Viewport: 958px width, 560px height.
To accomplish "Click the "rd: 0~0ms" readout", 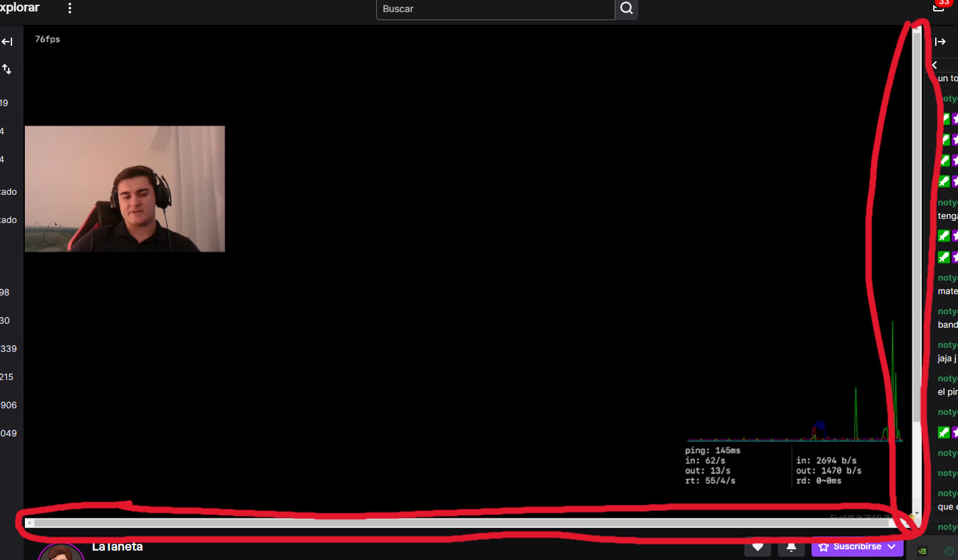I will [x=819, y=481].
